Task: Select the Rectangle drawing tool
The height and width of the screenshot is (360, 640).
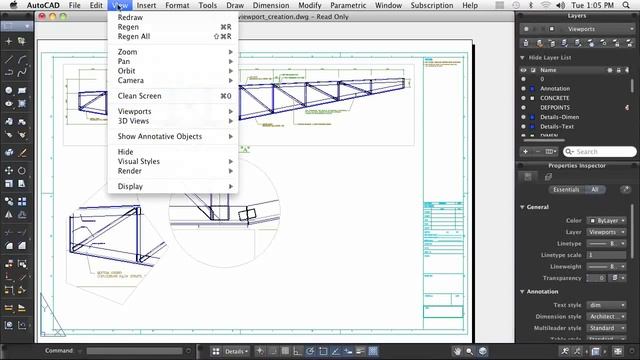Action: pos(22,90)
